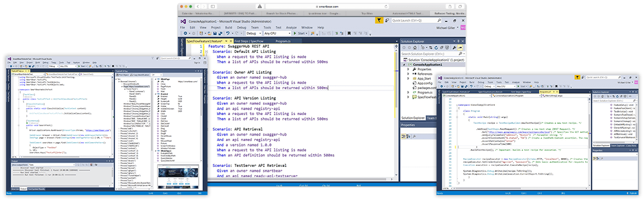Open the Project menu in center Visual Studio

[216, 28]
